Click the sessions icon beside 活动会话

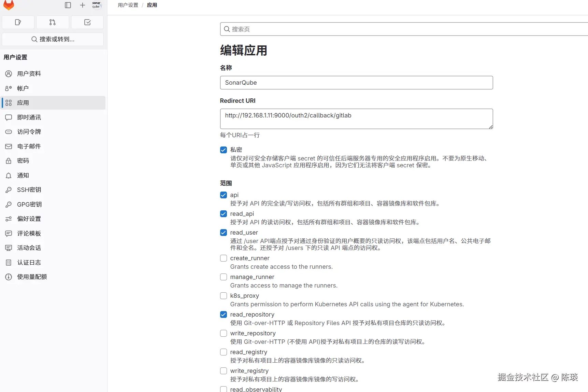tap(9, 248)
